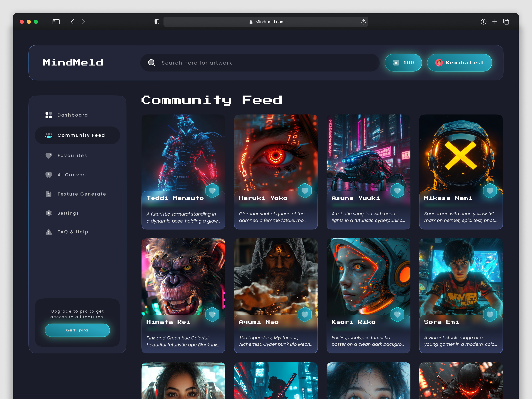532x399 pixels.
Task: Click the Kaori Riko author name
Action: 354,322
